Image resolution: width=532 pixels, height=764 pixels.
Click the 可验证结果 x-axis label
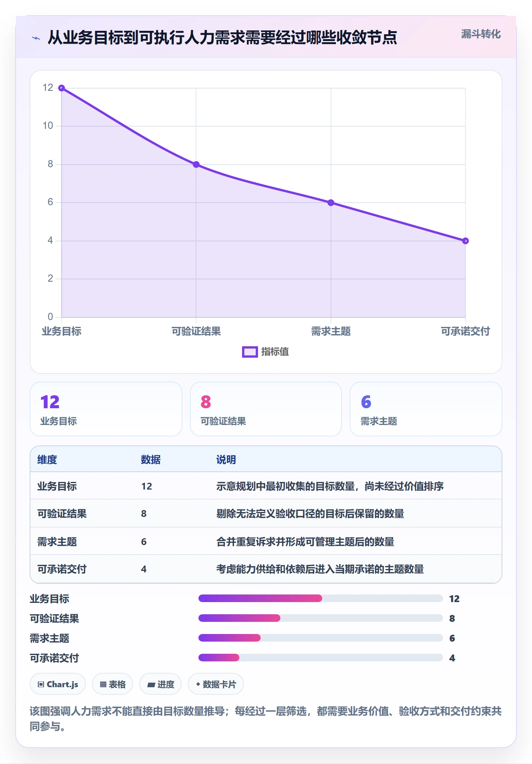196,331
